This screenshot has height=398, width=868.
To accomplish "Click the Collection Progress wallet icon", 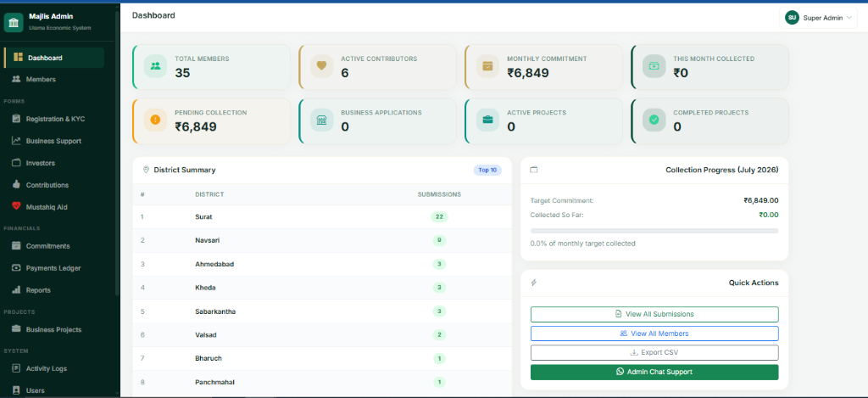I will 534,170.
